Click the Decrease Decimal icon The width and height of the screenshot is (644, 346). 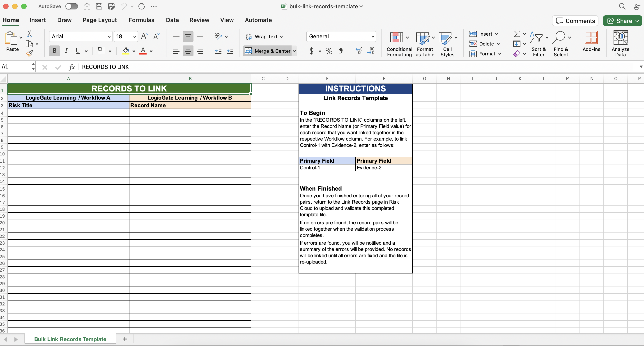(371, 51)
